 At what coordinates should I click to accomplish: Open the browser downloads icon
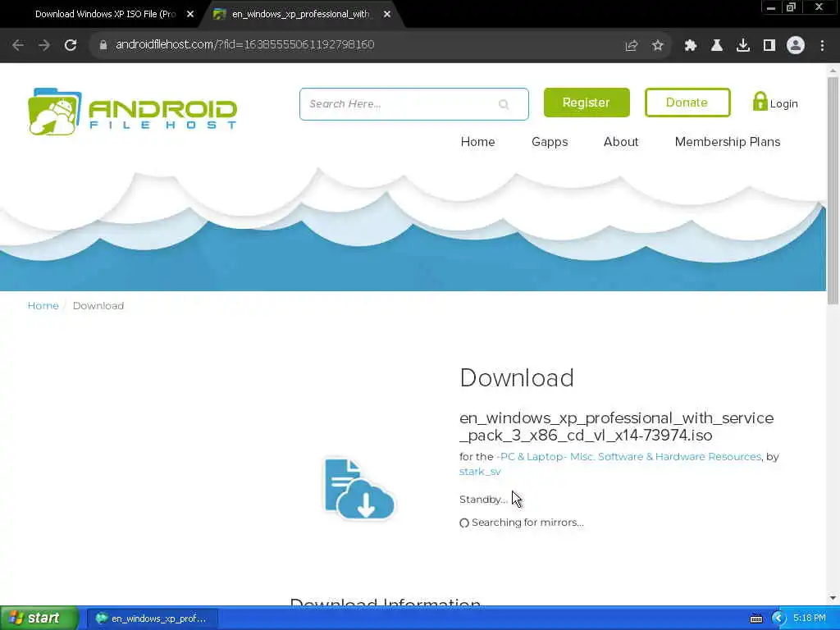point(743,46)
